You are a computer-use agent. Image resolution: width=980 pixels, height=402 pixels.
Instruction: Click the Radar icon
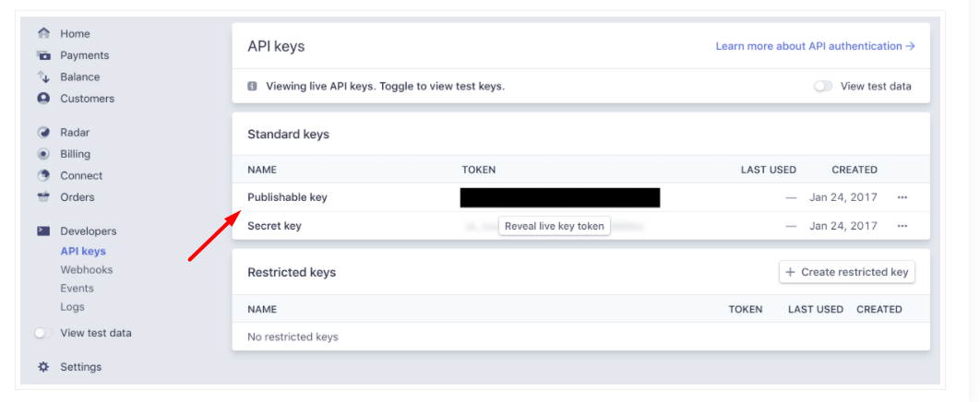(x=43, y=133)
